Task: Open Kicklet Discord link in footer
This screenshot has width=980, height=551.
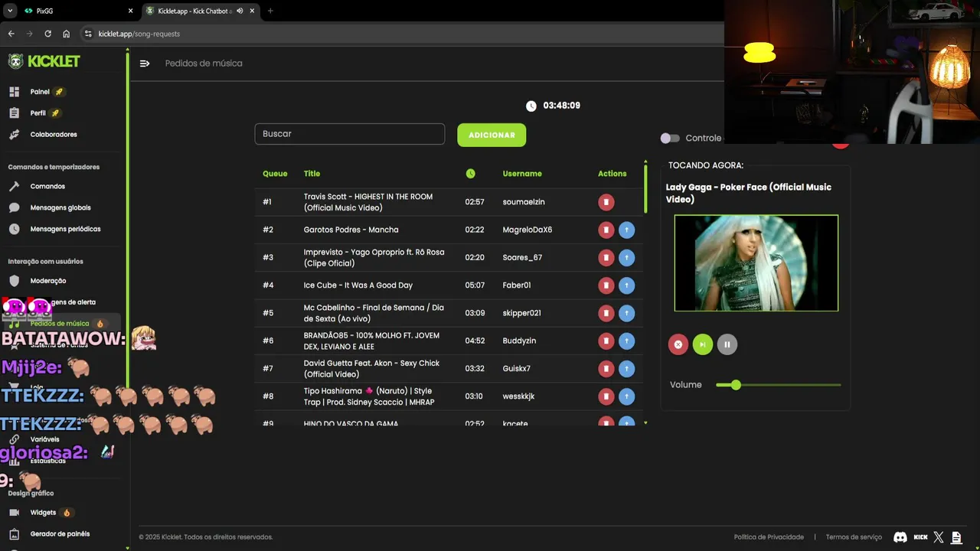Action: [x=900, y=537]
